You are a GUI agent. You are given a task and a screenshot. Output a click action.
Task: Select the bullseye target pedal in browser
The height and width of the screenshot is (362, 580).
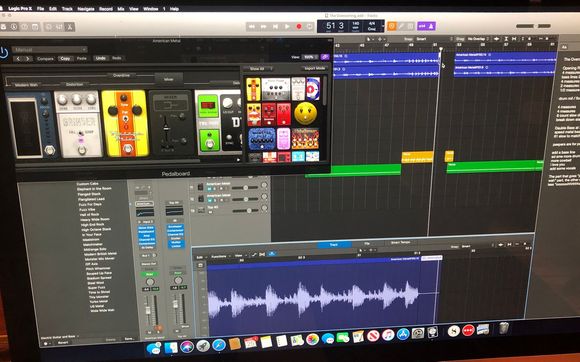click(x=313, y=89)
